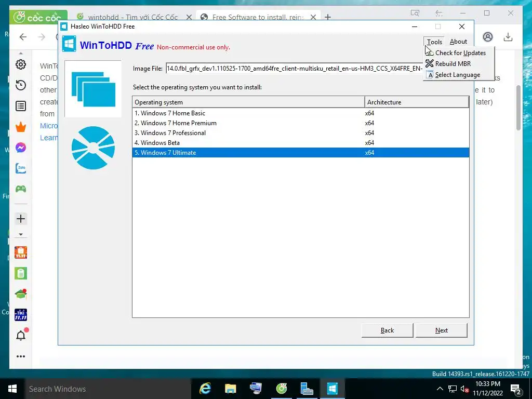The image size is (532, 399).
Task: Open notifications bell in Coc Coc sidebar
Action: (21, 335)
